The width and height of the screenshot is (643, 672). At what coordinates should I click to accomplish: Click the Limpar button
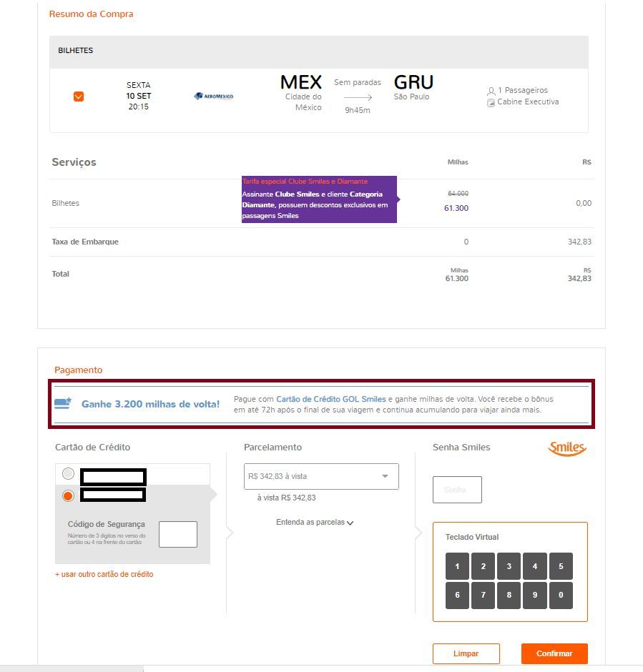[466, 653]
